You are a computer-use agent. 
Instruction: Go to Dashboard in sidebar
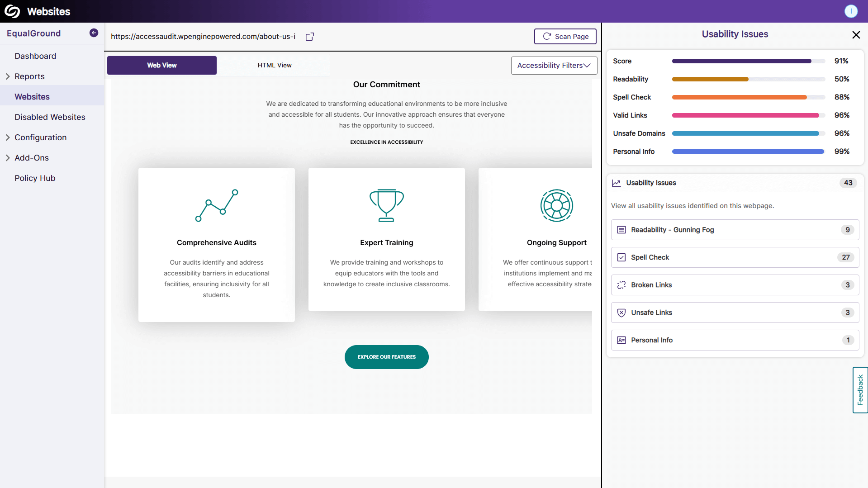(x=35, y=56)
